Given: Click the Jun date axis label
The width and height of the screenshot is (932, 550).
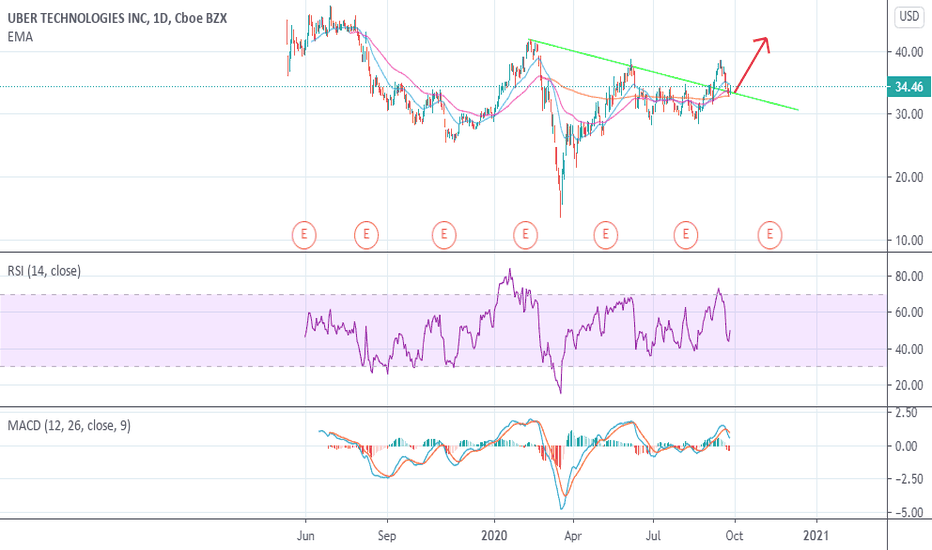Looking at the screenshot, I should point(306,536).
